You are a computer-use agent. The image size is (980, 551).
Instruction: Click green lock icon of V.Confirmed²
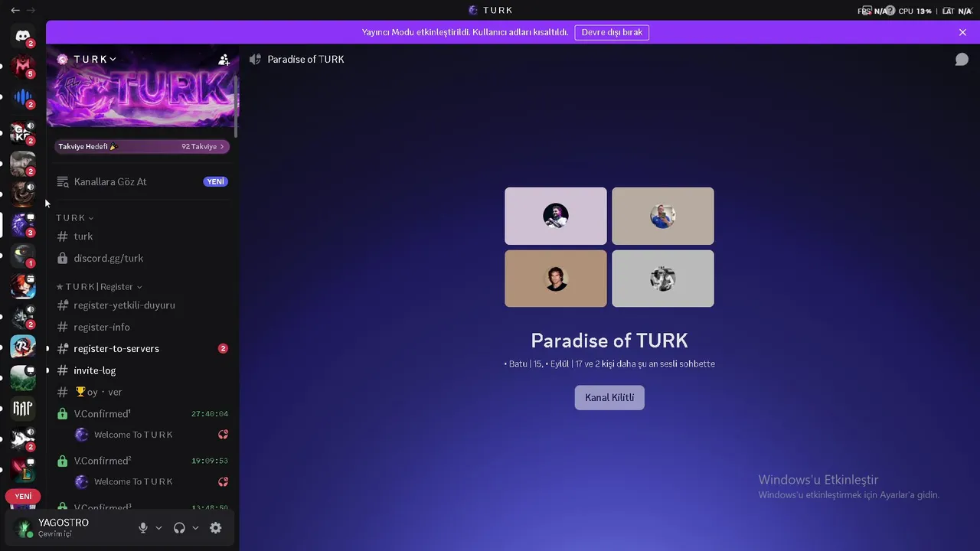63,461
